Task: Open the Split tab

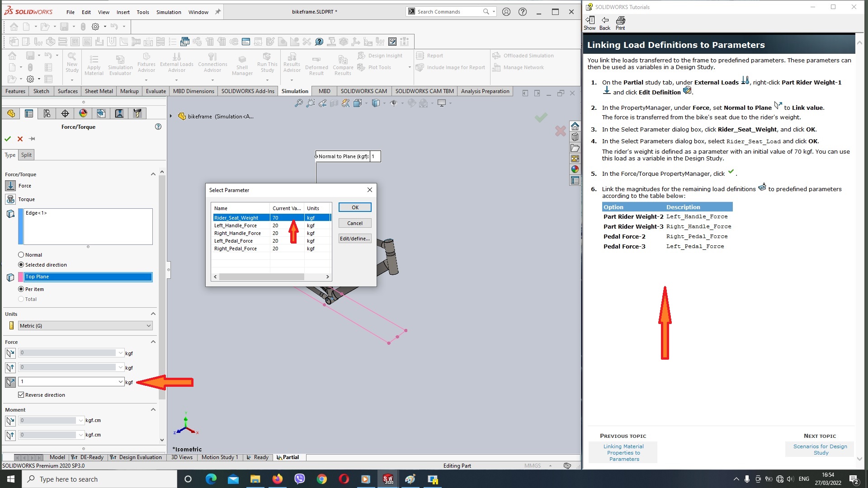Action: point(26,155)
